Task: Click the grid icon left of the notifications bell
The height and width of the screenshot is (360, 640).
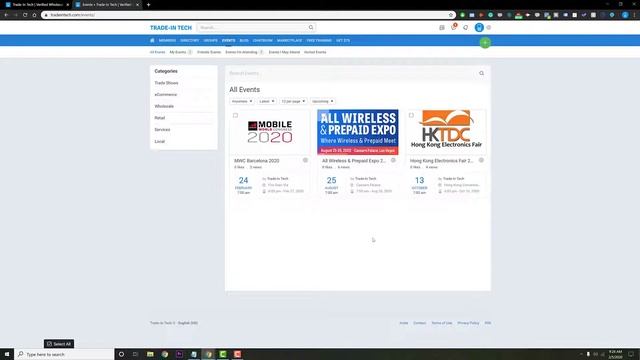Action: (442, 28)
